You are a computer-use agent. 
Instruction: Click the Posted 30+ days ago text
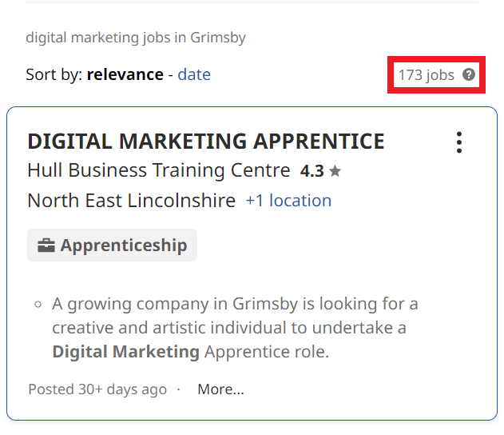(x=97, y=389)
